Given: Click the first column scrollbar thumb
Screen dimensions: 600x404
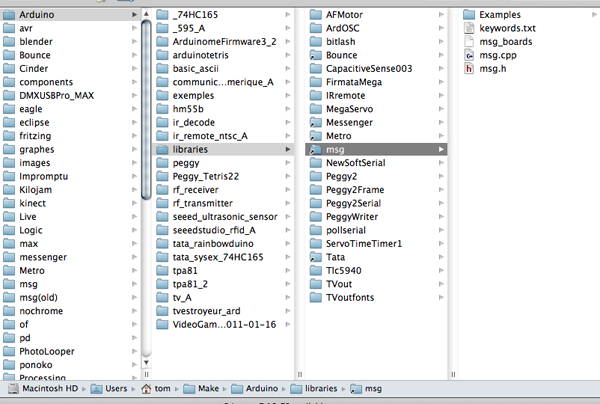Looking at the screenshot, I should click(x=146, y=109).
